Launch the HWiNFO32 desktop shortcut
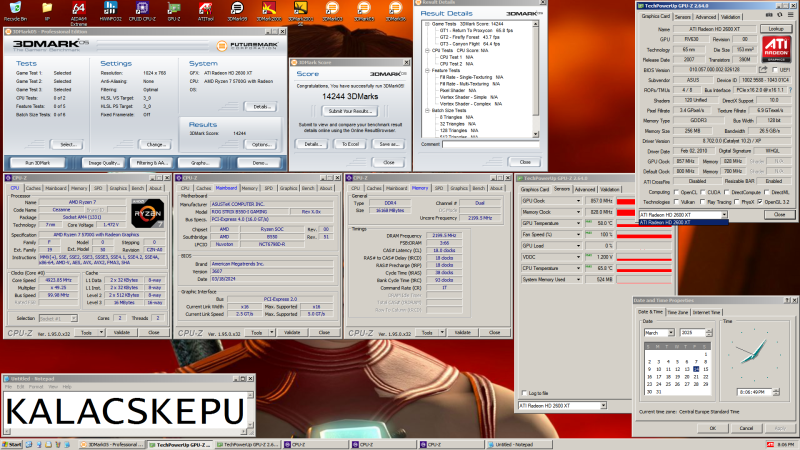This screenshot has width=800, height=450. [x=110, y=9]
